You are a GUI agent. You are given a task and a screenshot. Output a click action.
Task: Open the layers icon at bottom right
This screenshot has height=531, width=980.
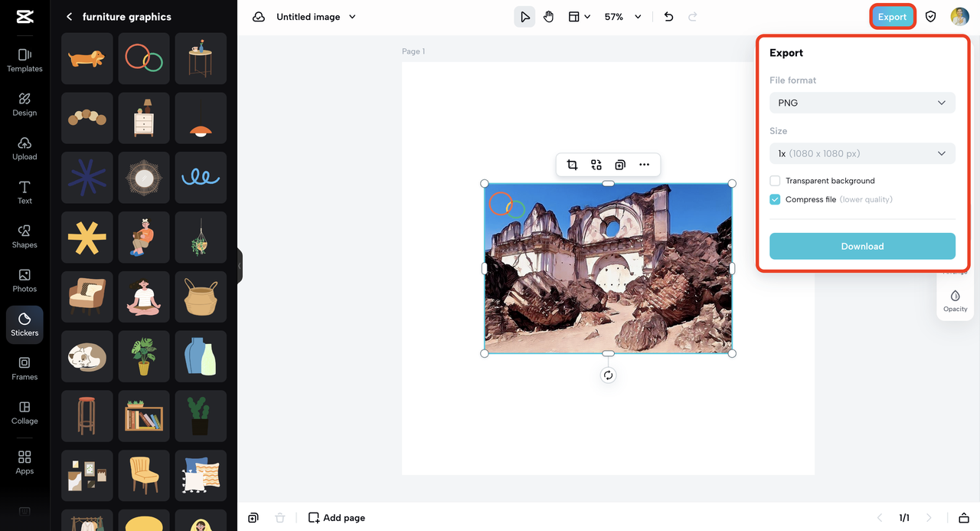click(964, 518)
